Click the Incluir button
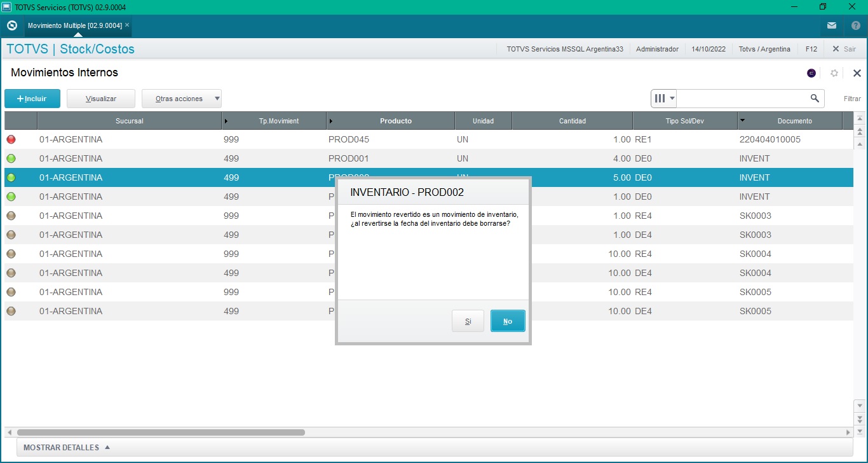Screen dimensions: 868x463 [x=32, y=99]
